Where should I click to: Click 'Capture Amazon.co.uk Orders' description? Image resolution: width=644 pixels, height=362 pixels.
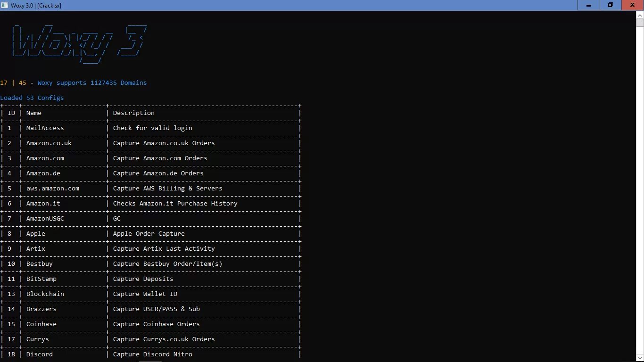(x=164, y=143)
